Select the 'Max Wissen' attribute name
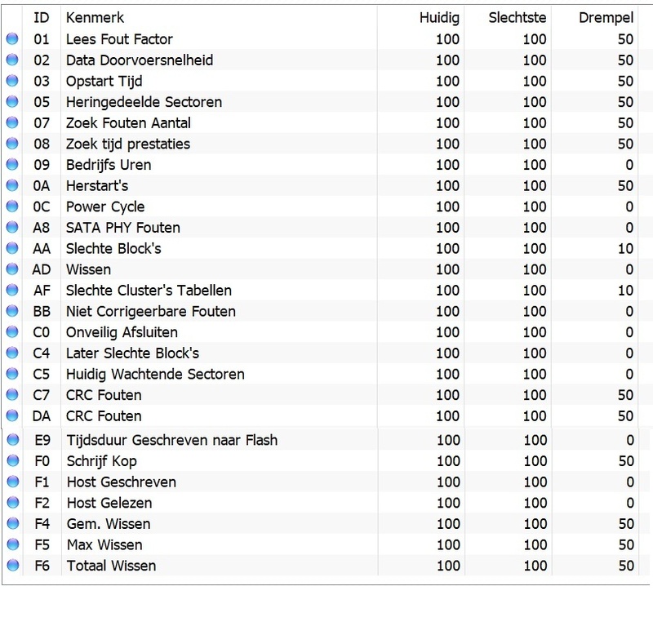This screenshot has width=653, height=644. coord(104,545)
